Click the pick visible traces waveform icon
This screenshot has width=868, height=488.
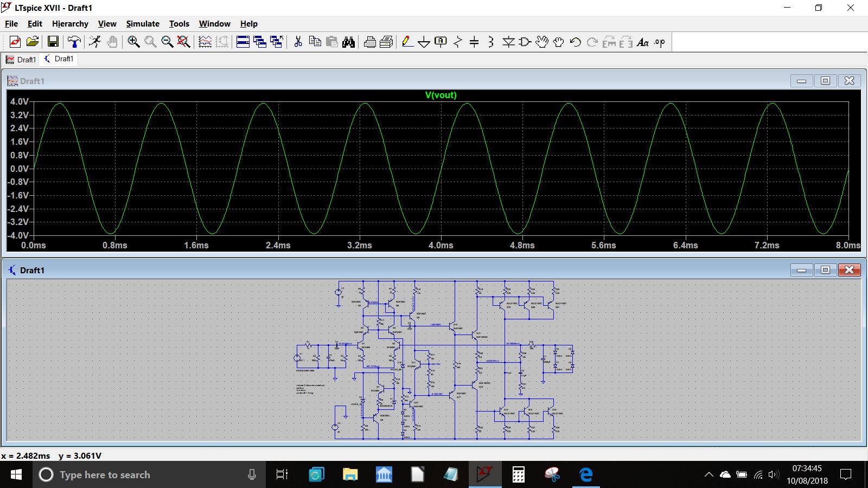[205, 42]
